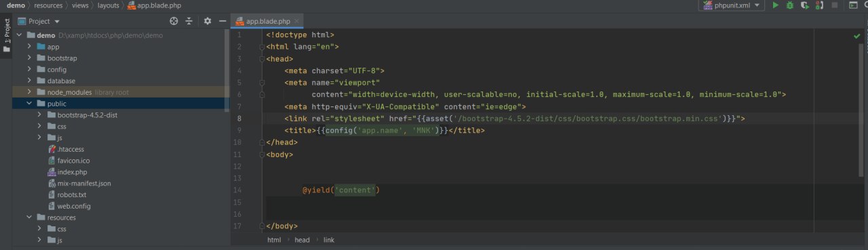Click the green inspection checkmark in editor

(856, 35)
